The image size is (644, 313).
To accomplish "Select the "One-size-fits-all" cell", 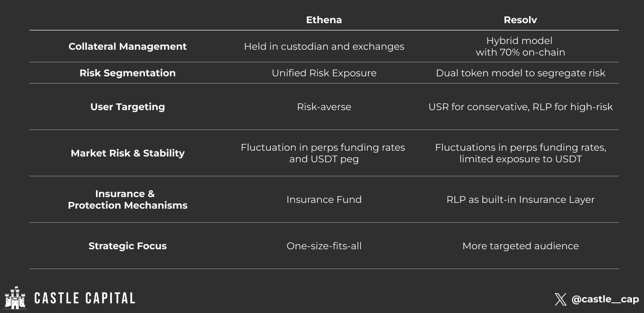I will (x=324, y=246).
